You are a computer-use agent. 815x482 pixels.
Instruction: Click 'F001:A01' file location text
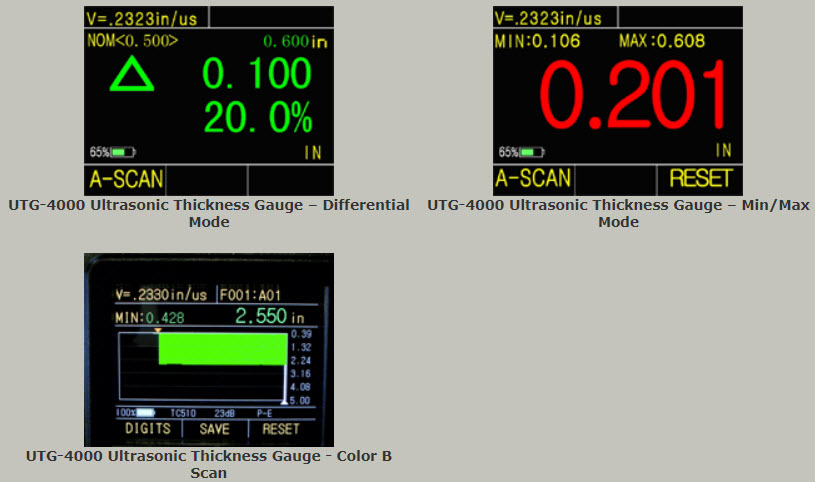pyautogui.click(x=251, y=295)
